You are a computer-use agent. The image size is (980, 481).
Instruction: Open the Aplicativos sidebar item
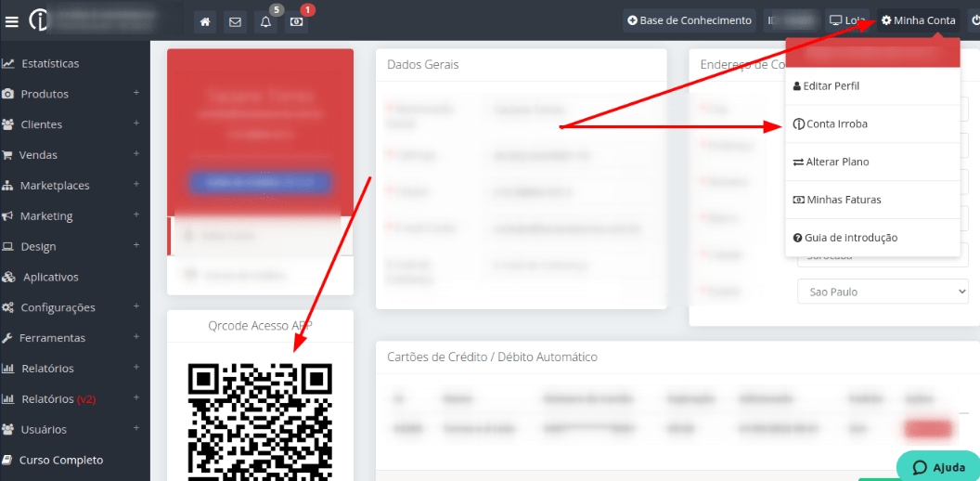(75, 277)
